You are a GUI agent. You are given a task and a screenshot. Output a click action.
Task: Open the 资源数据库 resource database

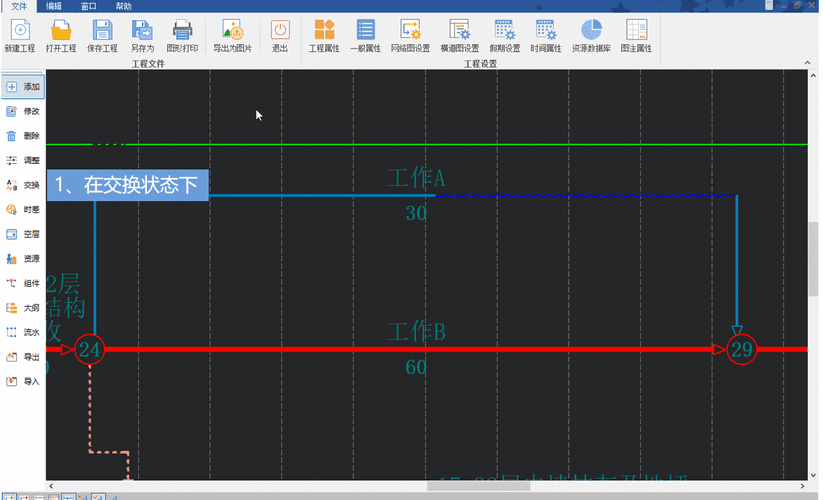[591, 36]
